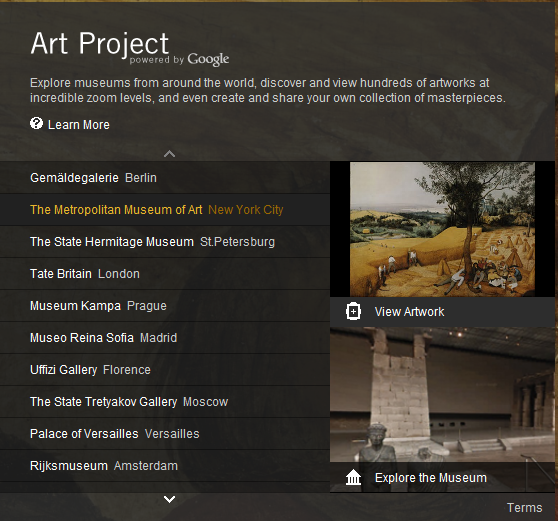The image size is (558, 521).
Task: Choose Museum Kampa Prague
Action: 165,306
